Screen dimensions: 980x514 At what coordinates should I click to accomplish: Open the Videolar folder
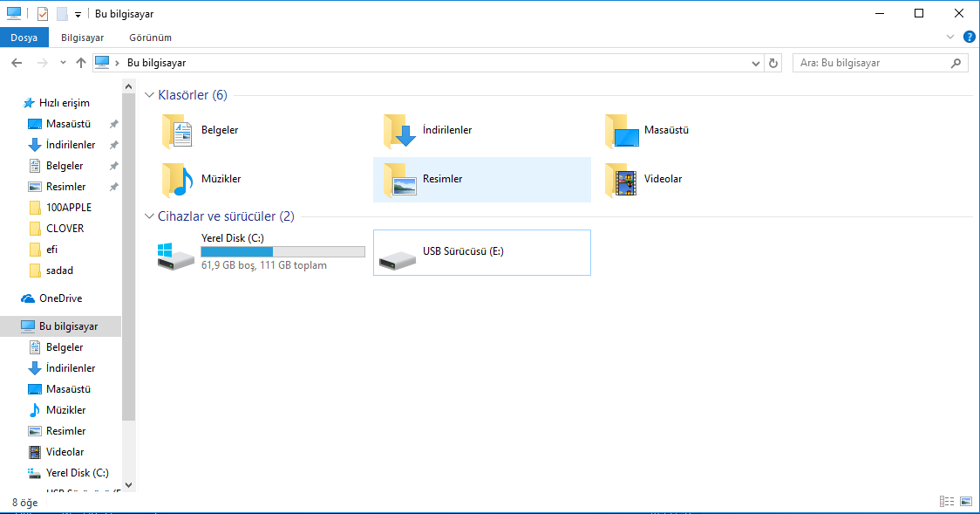click(622, 180)
